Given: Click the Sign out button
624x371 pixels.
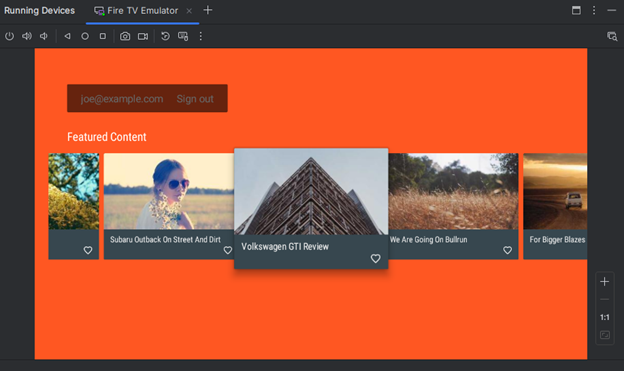Looking at the screenshot, I should coord(195,99).
